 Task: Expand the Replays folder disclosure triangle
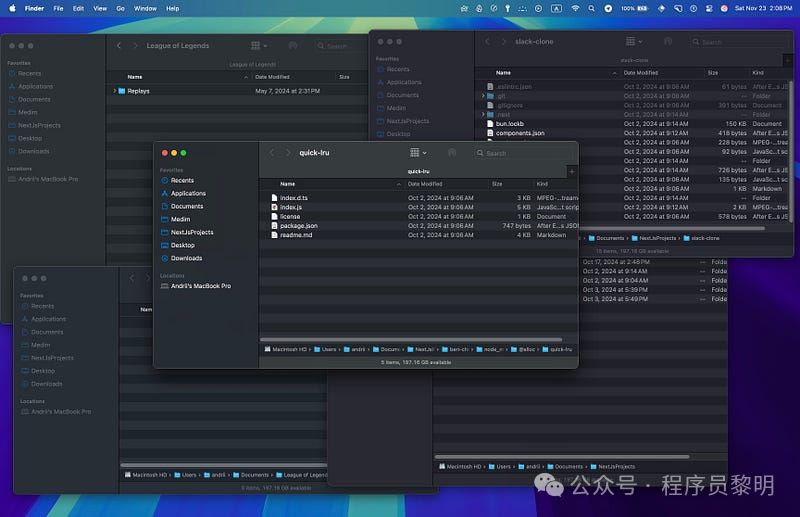(114, 91)
